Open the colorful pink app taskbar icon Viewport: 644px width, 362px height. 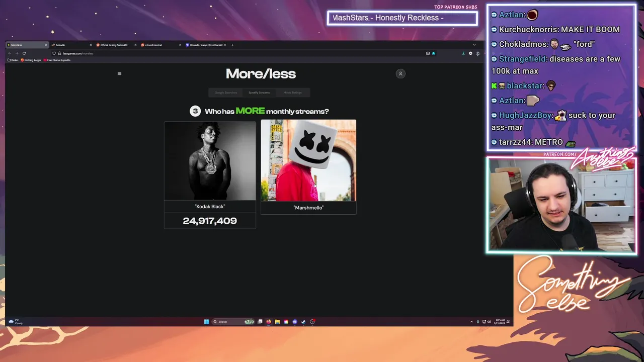286,322
